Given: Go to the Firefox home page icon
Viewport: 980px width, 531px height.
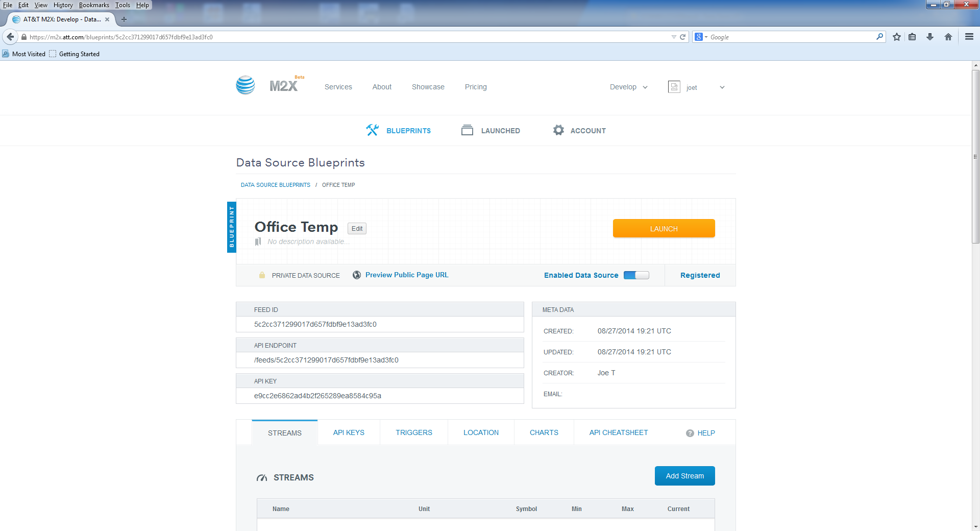Looking at the screenshot, I should point(948,37).
